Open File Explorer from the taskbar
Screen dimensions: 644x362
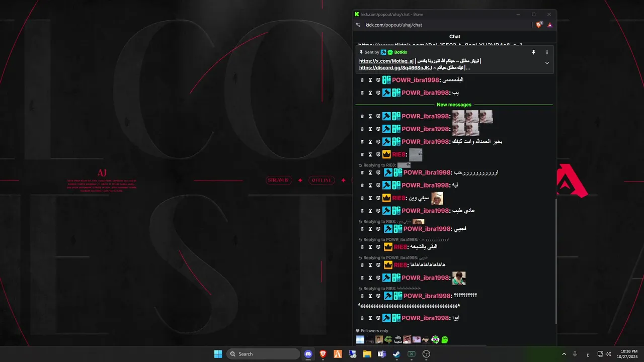(x=367, y=354)
